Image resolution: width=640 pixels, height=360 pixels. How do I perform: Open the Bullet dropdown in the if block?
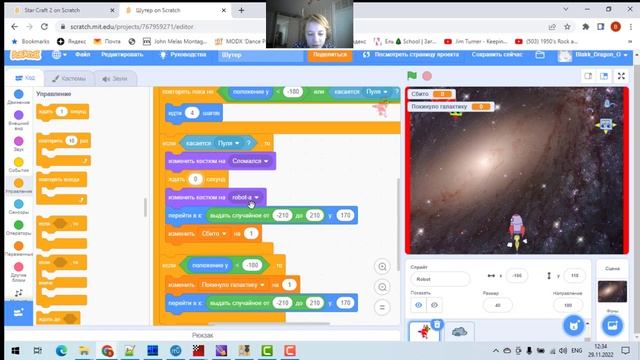pos(228,143)
